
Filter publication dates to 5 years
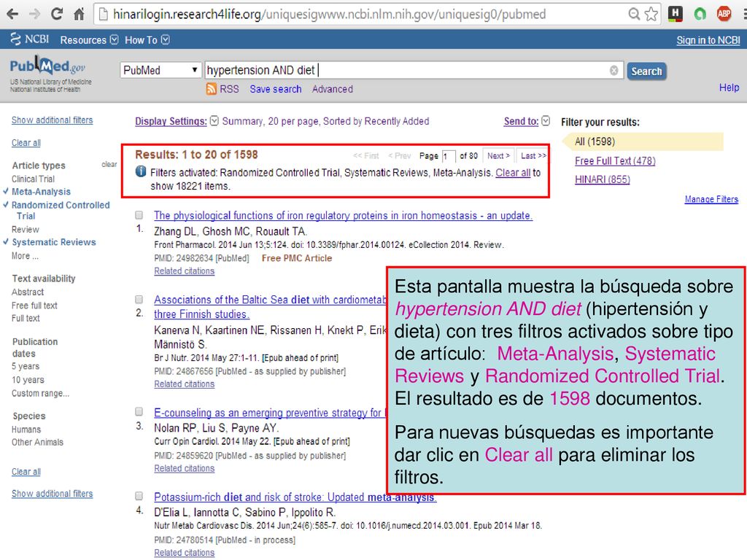pyautogui.click(x=26, y=366)
